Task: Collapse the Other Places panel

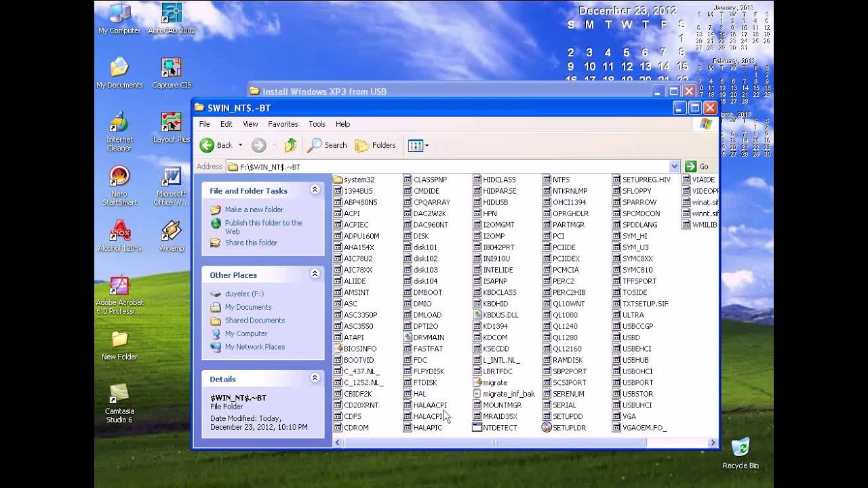Action: (x=315, y=274)
